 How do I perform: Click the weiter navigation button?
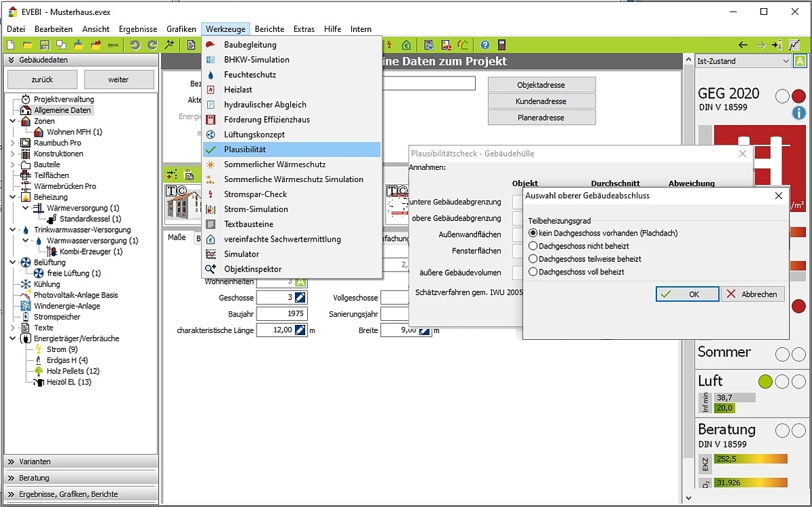point(118,79)
